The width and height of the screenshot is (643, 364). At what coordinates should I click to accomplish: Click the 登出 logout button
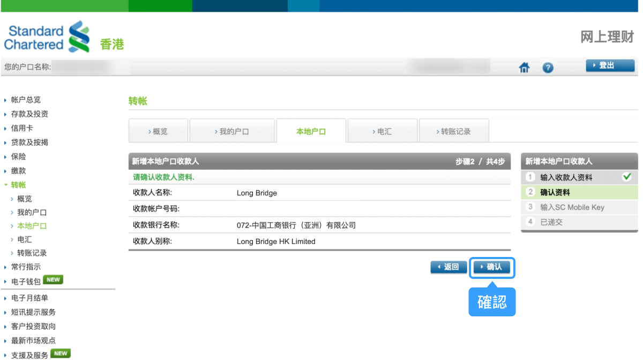pos(610,66)
